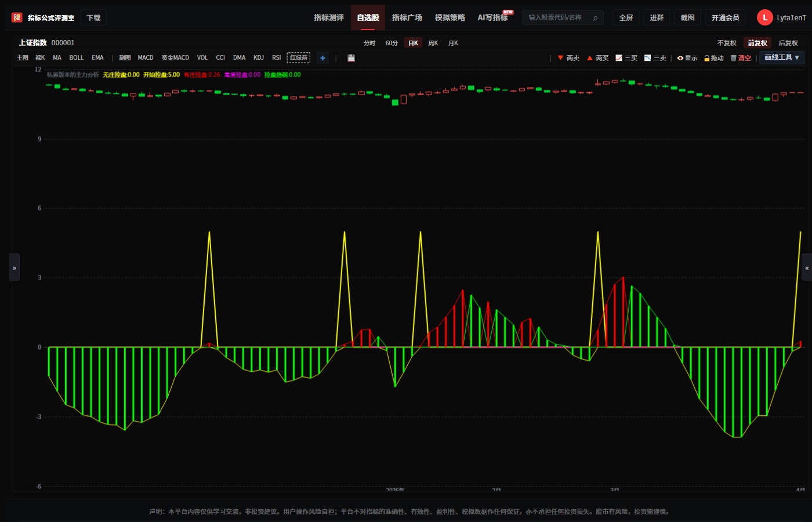Select the VOL sub-chart indicator
Image resolution: width=812 pixels, height=522 pixels.
[x=202, y=58]
